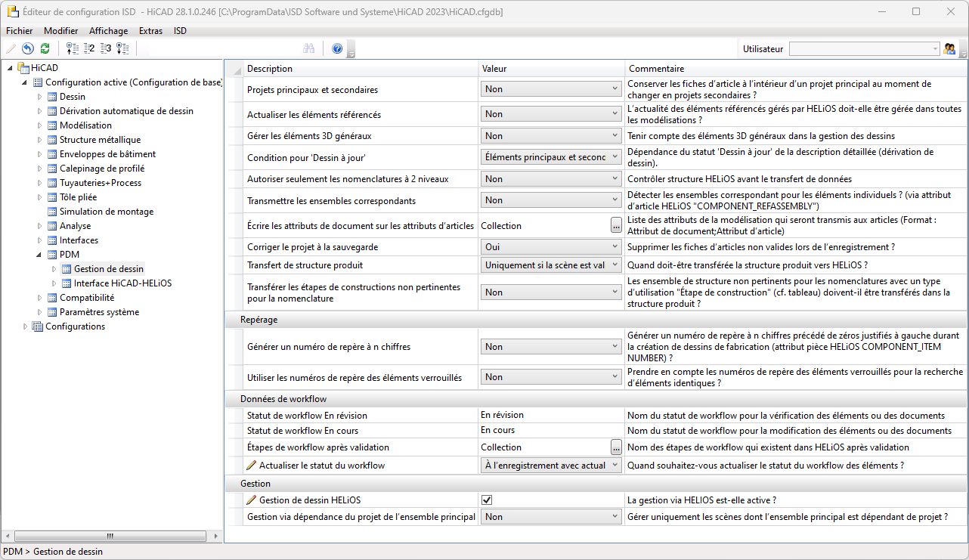Collapse the PDM tree node
Viewport: 969px width, 560px height.
[x=40, y=255]
